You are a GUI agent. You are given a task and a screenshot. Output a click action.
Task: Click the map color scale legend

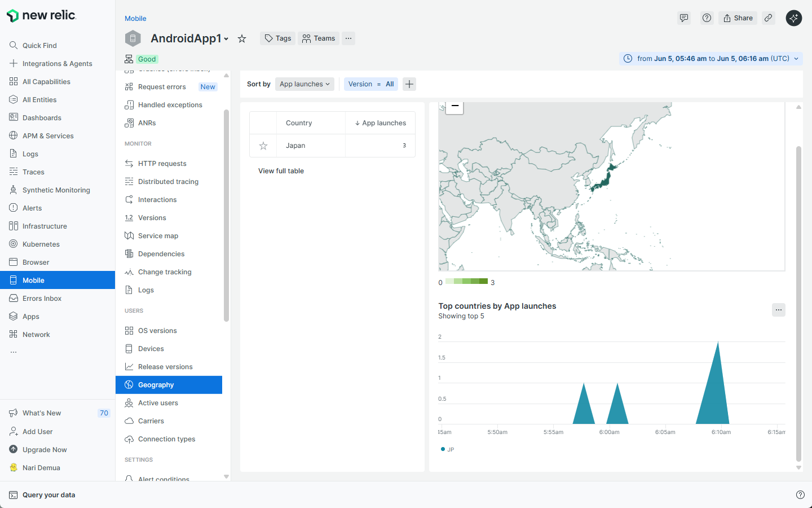[466, 281]
